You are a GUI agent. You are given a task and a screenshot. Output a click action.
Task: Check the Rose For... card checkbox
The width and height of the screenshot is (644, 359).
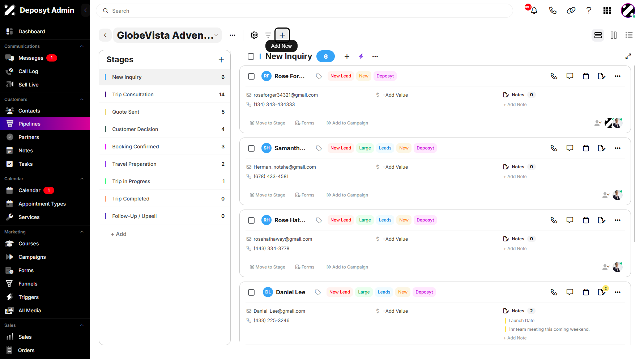point(251,76)
